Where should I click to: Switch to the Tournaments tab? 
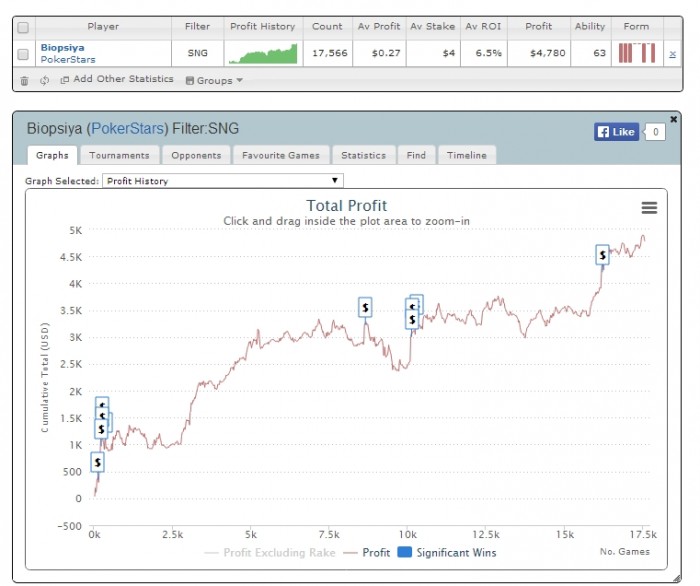coord(119,155)
